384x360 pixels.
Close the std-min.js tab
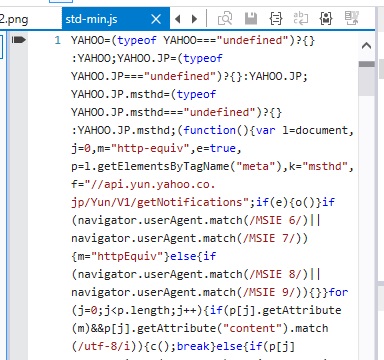156,19
